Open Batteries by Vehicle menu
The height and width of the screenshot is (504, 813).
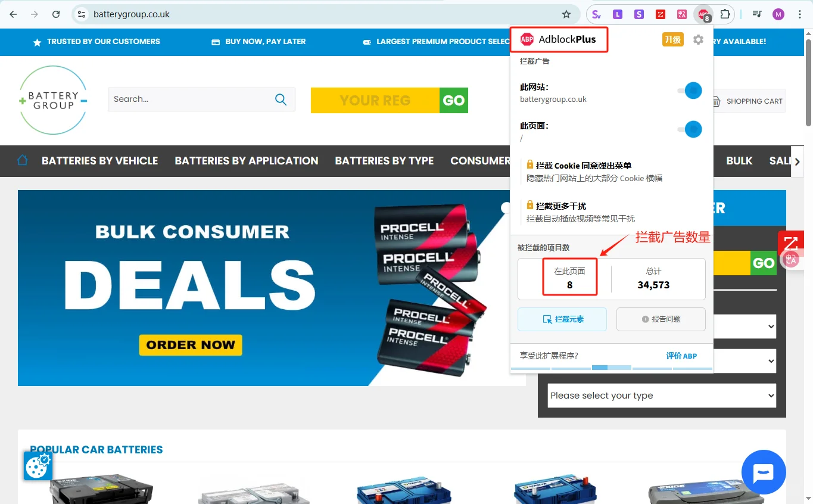pyautogui.click(x=99, y=161)
